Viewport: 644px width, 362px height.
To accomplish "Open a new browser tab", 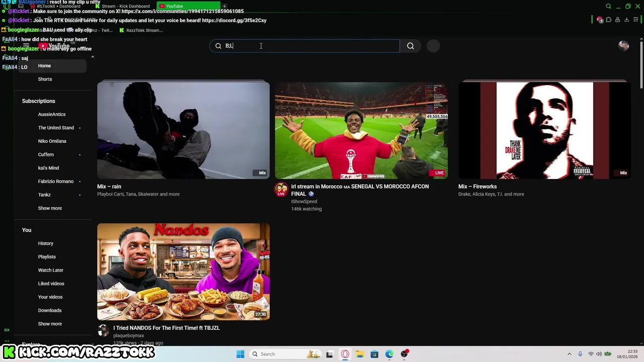I will coord(224,6).
